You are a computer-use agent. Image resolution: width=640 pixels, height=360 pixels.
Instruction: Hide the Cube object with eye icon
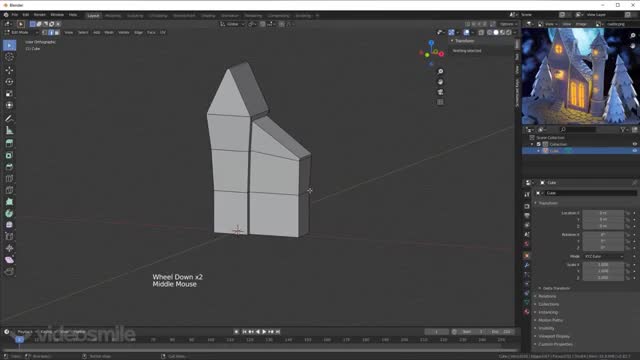coord(634,151)
